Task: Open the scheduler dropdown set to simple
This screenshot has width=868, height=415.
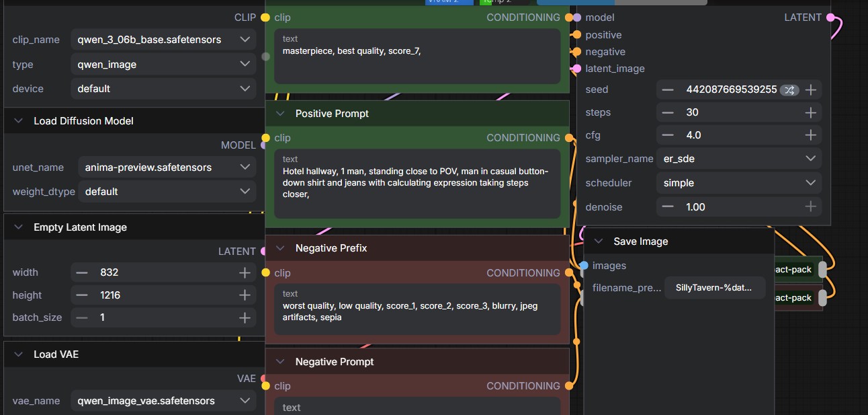Action: pos(739,183)
